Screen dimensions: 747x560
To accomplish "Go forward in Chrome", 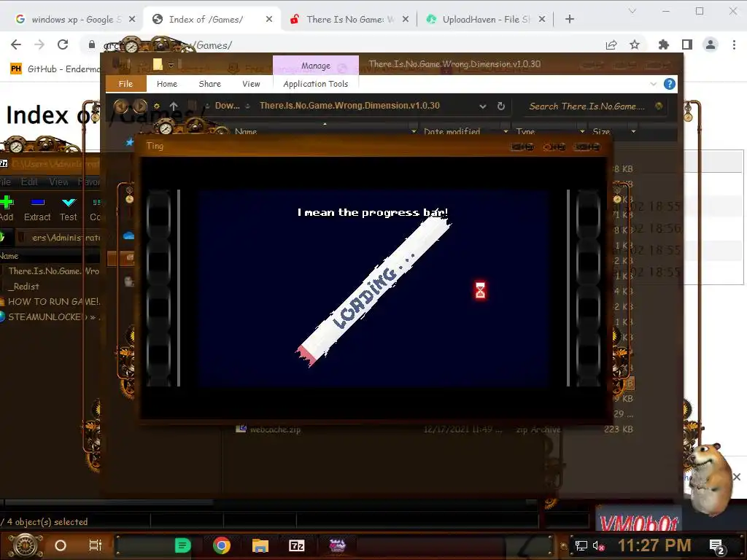I will (x=39, y=44).
